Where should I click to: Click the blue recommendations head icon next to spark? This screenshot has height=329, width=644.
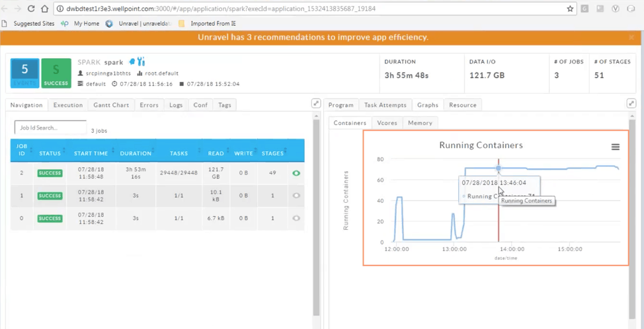pos(132,61)
